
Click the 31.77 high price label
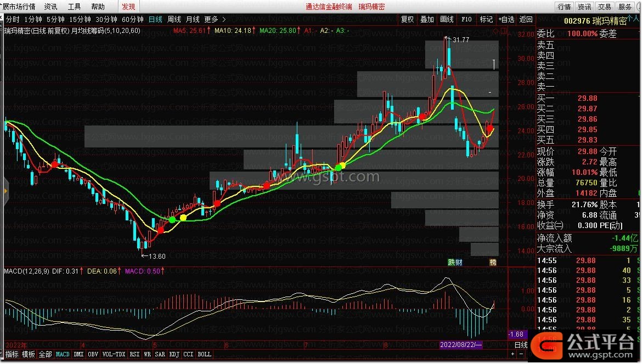460,40
